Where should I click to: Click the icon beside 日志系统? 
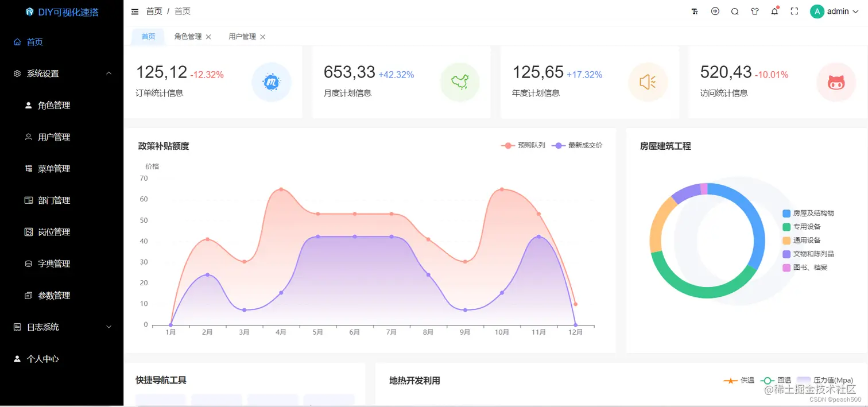(x=17, y=327)
